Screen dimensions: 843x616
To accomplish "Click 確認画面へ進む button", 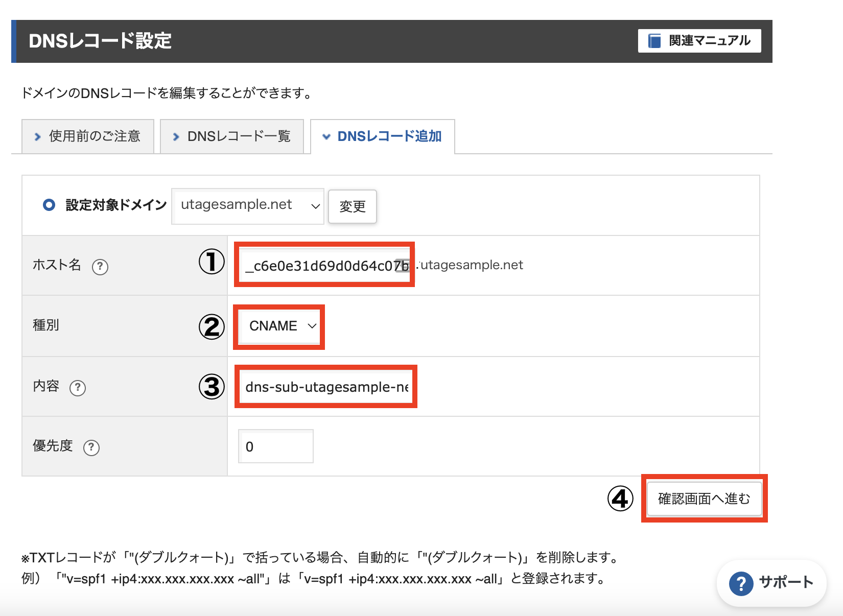I will 704,499.
